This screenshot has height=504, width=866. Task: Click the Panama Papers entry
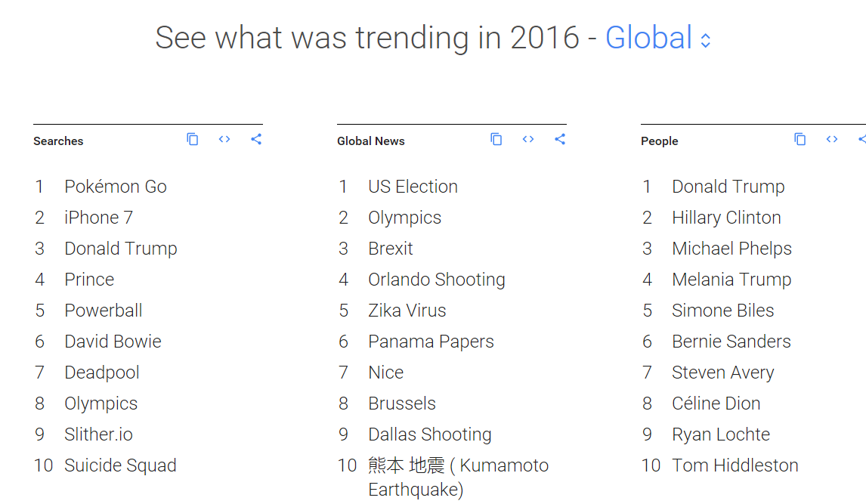coord(431,342)
